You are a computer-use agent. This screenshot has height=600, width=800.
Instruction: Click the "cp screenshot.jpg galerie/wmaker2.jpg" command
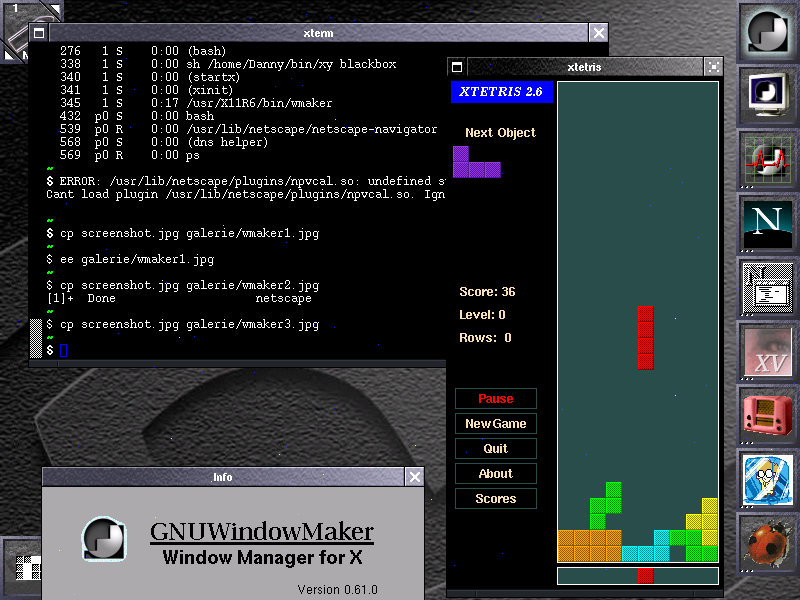point(190,285)
